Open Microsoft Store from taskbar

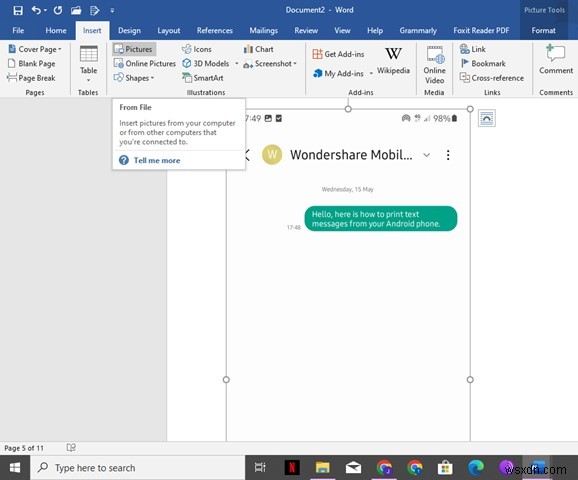pos(445,468)
